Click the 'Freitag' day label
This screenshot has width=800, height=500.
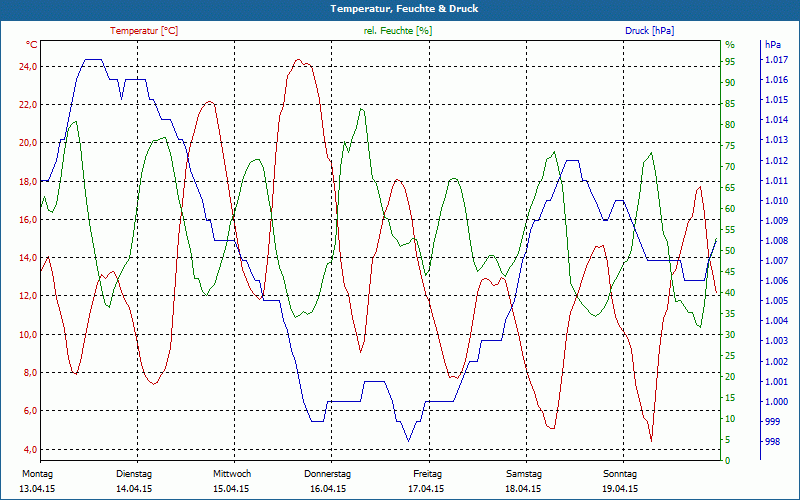tap(427, 473)
